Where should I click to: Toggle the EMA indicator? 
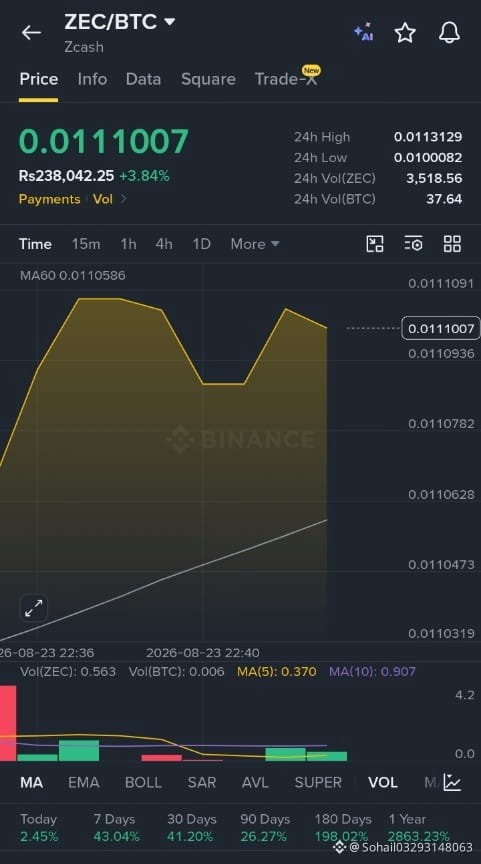pos(84,782)
